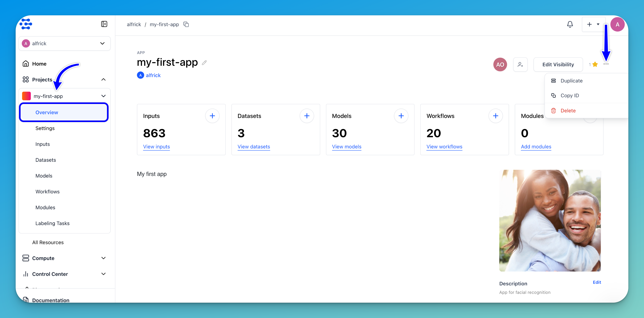Click the Edit Visibility button
The height and width of the screenshot is (318, 644).
point(558,65)
